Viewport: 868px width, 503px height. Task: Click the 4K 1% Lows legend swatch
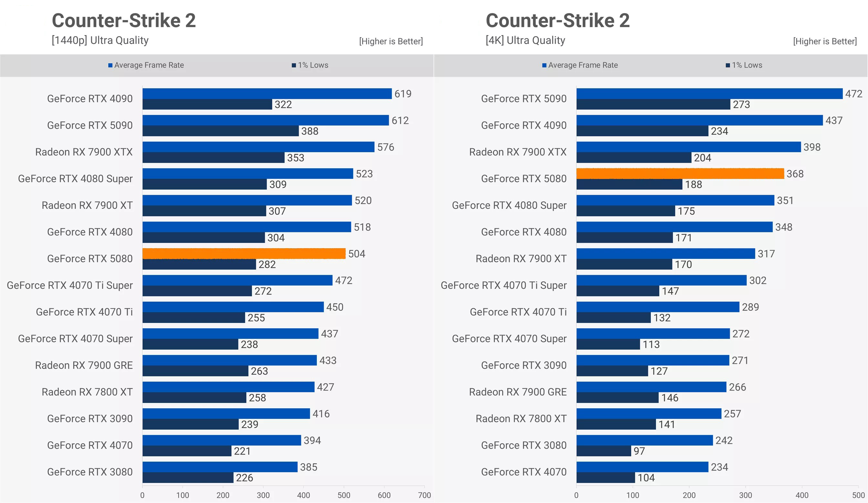point(728,66)
